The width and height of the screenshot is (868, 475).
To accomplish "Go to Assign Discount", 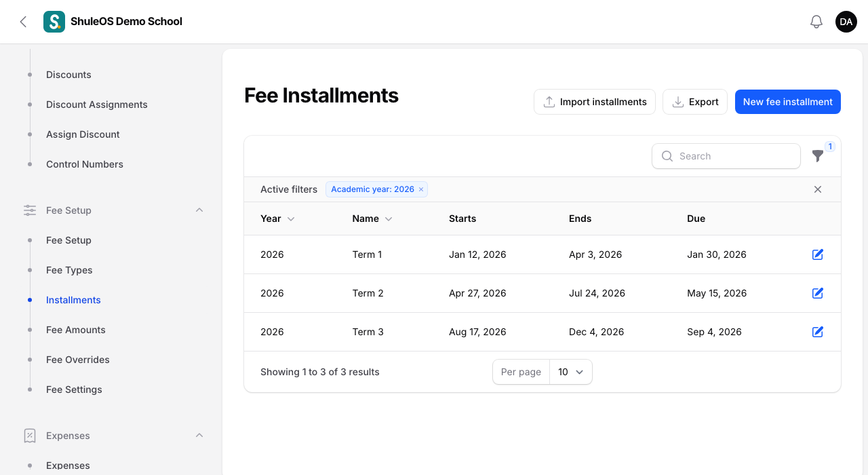I will point(83,134).
